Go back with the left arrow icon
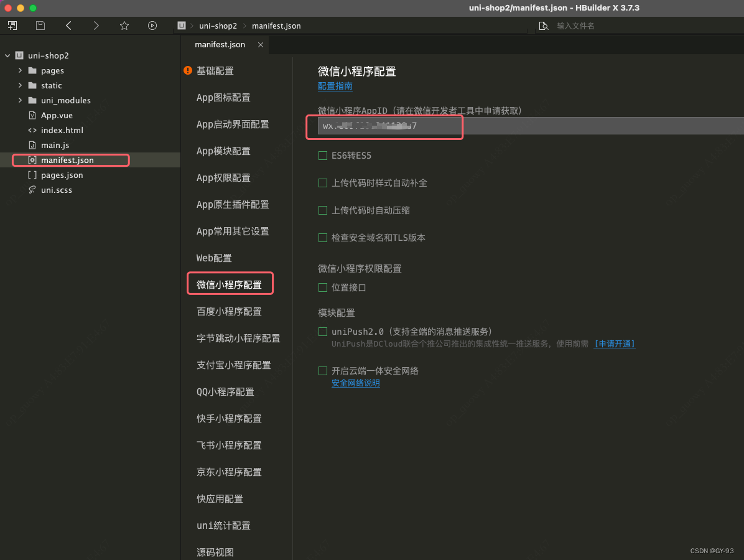 point(68,26)
